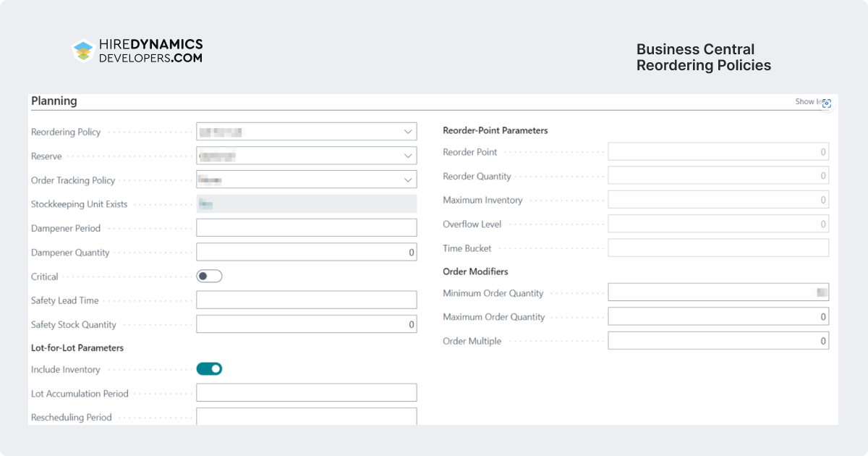This screenshot has width=868, height=456.
Task: Click the Business Central Reordering Policies title
Action: pos(704,57)
